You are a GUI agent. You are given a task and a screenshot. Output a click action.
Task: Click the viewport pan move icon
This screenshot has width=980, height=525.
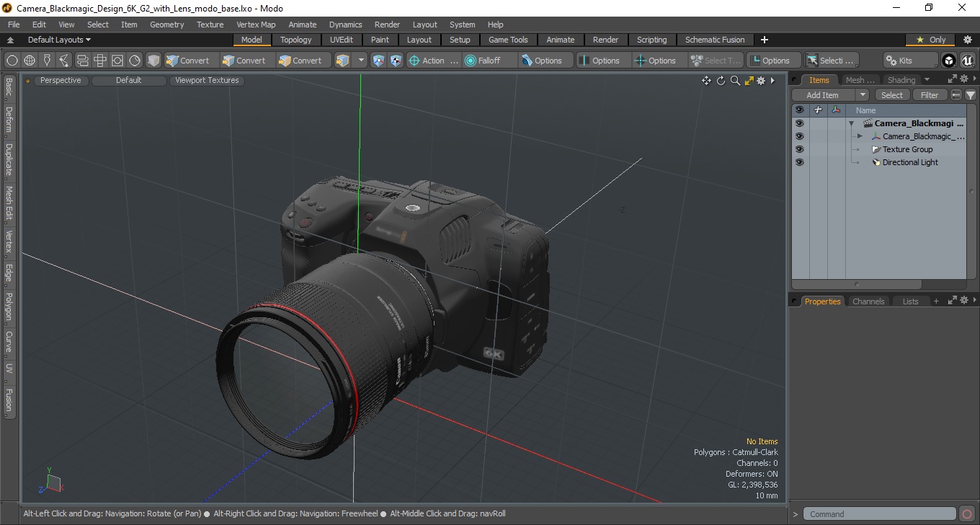[x=706, y=81]
